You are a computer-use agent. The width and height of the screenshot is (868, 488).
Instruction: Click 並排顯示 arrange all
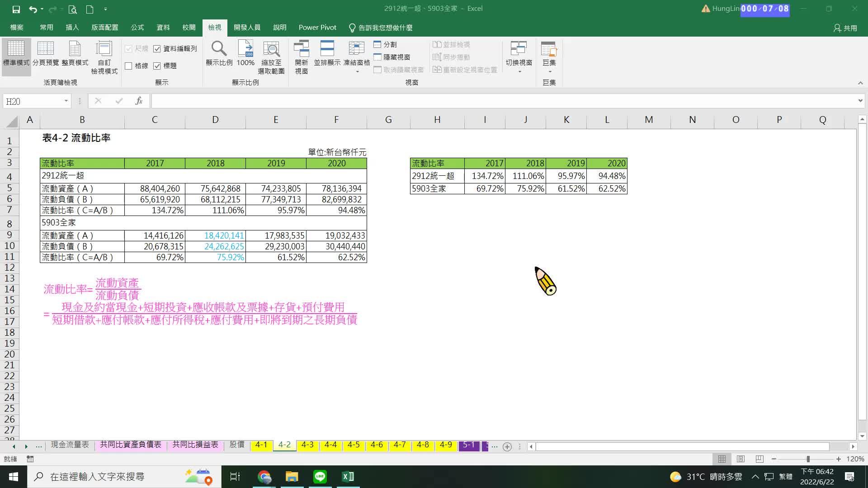point(327,54)
